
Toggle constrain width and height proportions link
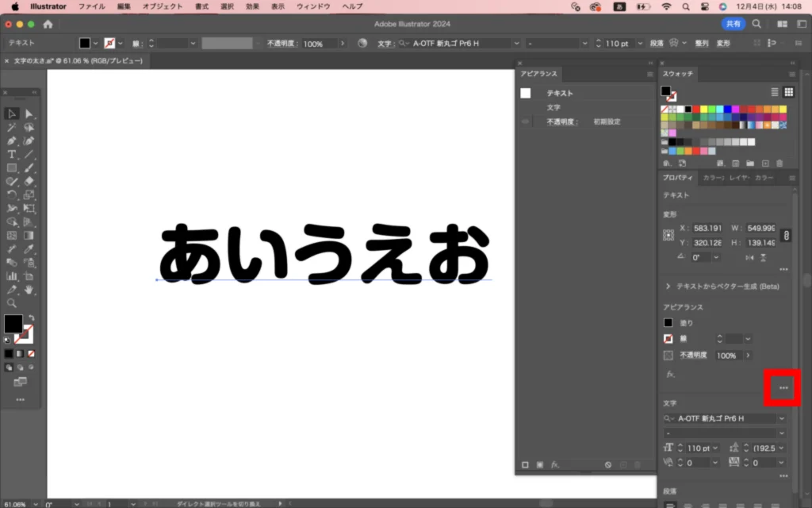[x=786, y=236]
